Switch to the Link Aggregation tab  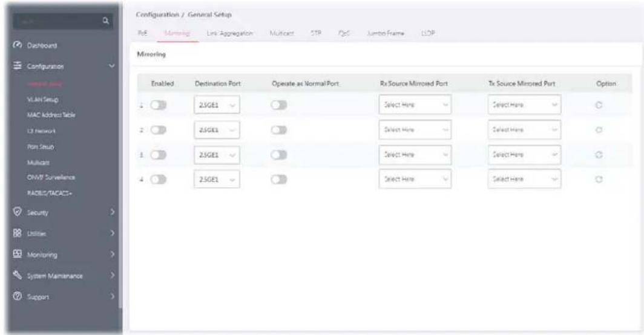tap(229, 33)
